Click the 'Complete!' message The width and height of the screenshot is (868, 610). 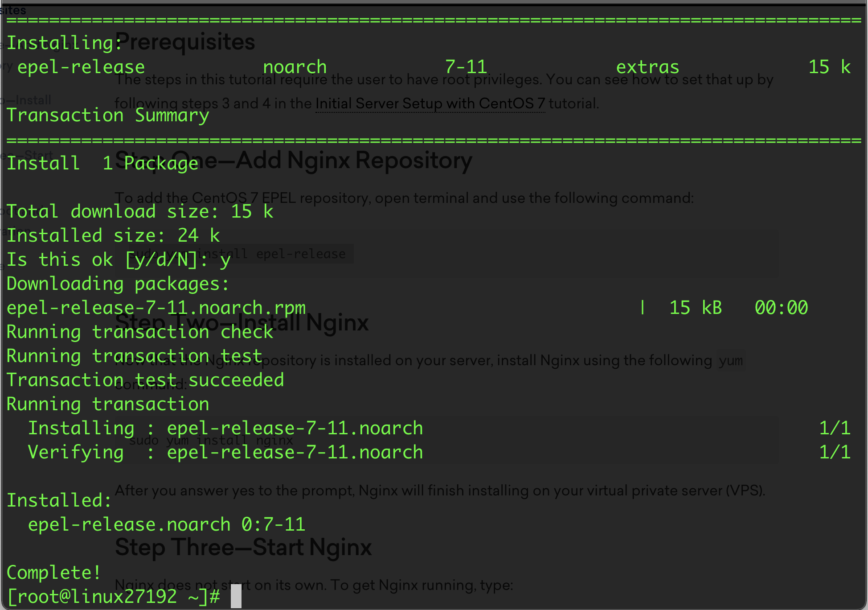pyautogui.click(x=54, y=573)
